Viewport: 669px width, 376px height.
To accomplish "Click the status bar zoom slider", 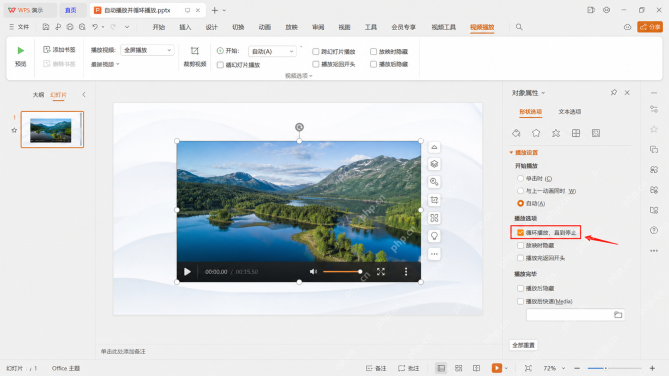I will point(614,368).
